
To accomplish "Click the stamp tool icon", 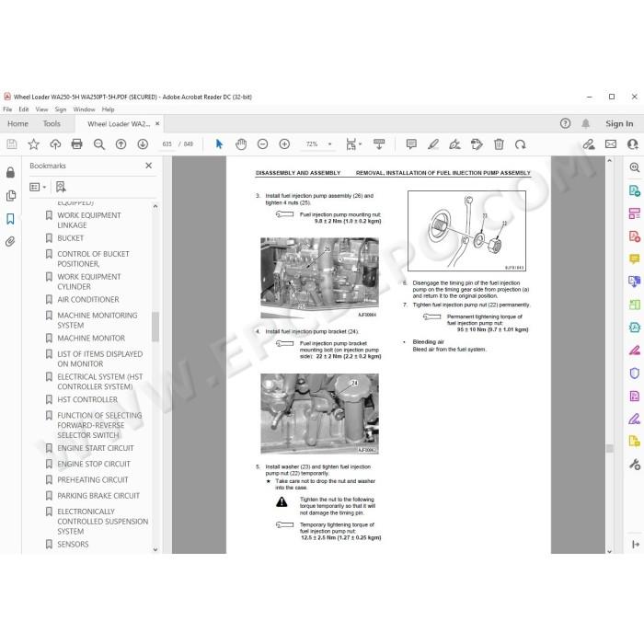I will click(477, 144).
